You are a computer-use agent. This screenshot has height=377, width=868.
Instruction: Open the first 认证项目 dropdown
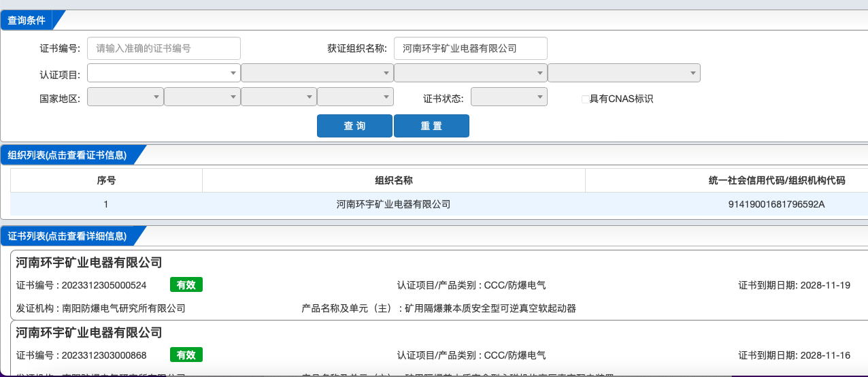click(x=163, y=72)
